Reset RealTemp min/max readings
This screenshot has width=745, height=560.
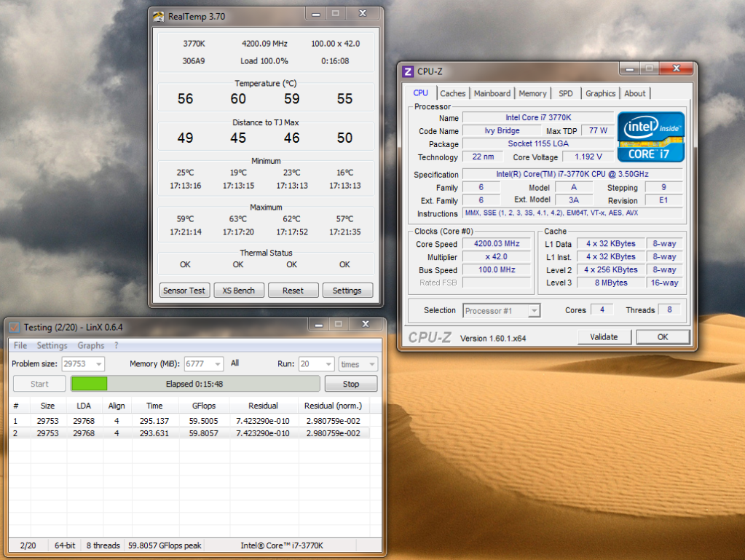coord(293,291)
